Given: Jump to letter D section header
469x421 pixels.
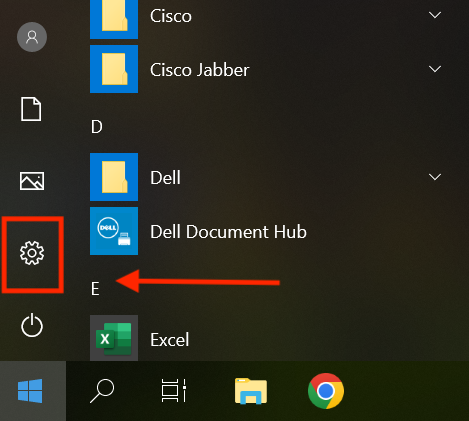Looking at the screenshot, I should click(97, 127).
